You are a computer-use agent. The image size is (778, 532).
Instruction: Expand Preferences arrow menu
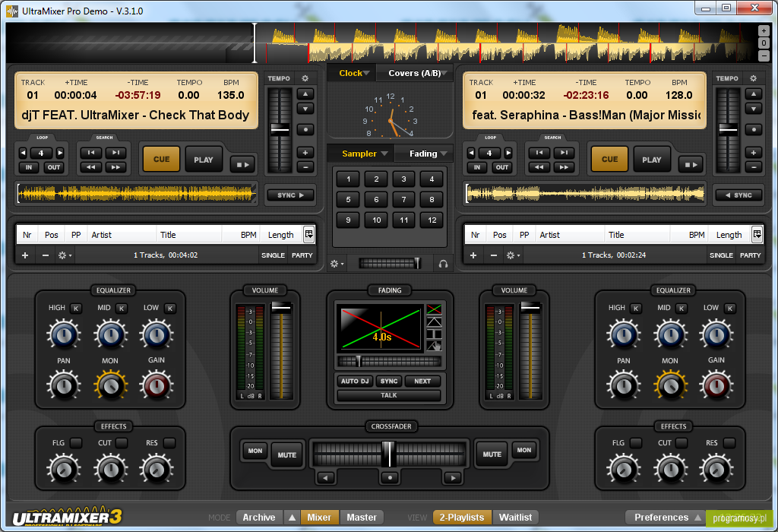[x=697, y=517]
